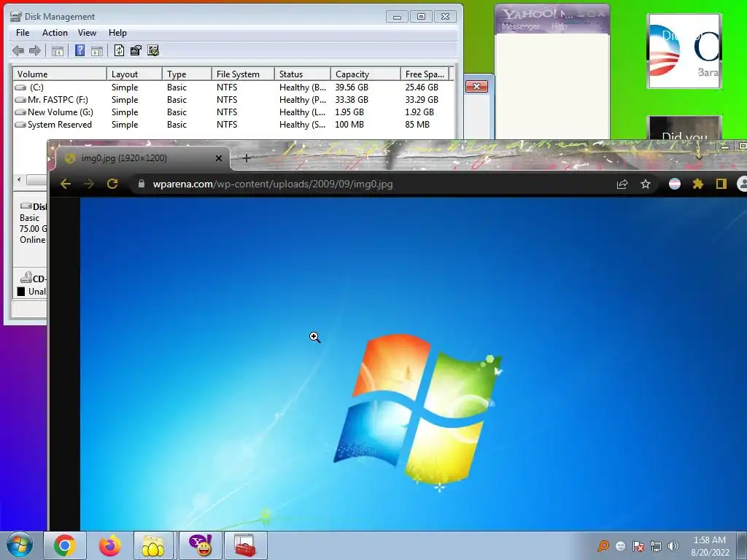Sort by the Capacity column header
This screenshot has width=747, height=560.
(365, 74)
